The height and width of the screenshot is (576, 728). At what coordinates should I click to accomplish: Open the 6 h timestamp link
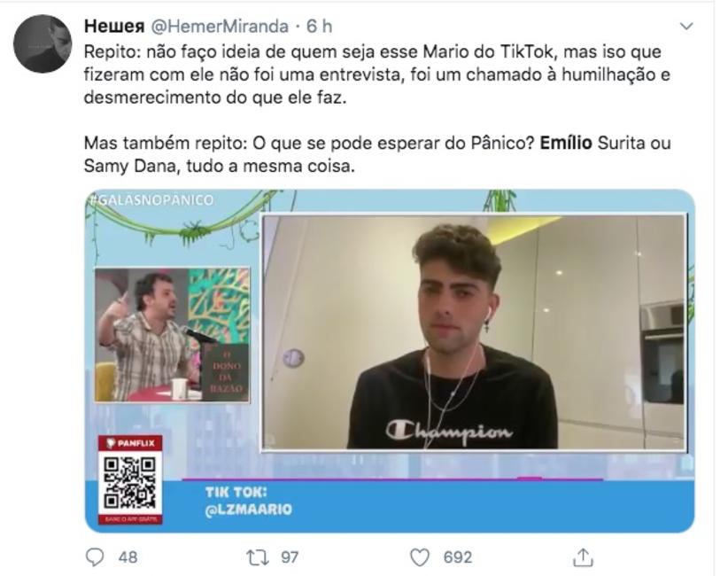tap(320, 27)
